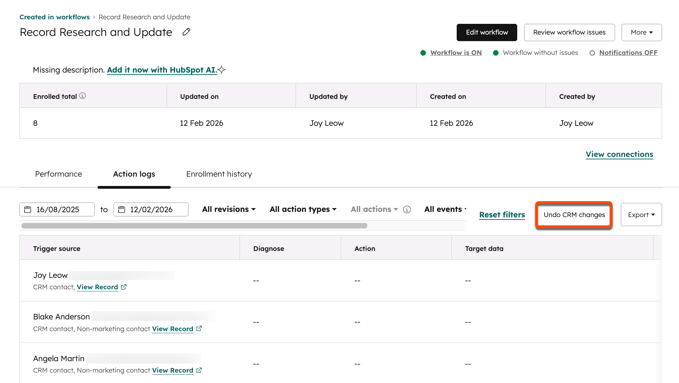Viewport: 679px width, 383px height.
Task: Click Blake Anderson name in table
Action: click(61, 317)
